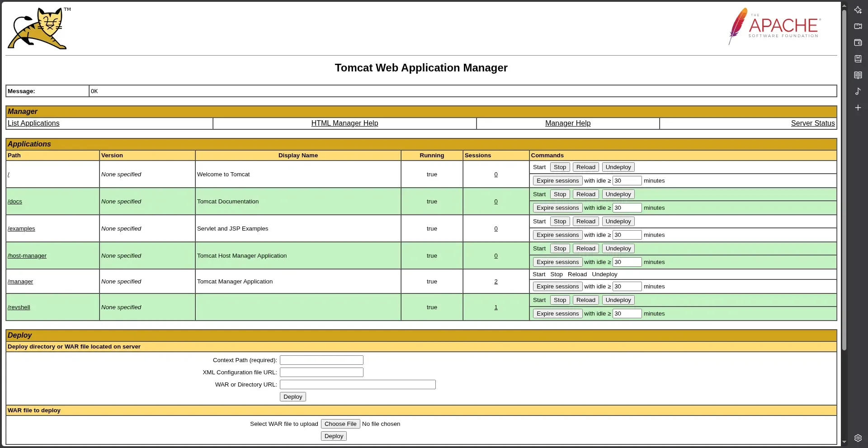Image resolution: width=868 pixels, height=448 pixels.
Task: Click the Apache Software Foundation logo
Action: [x=774, y=26]
